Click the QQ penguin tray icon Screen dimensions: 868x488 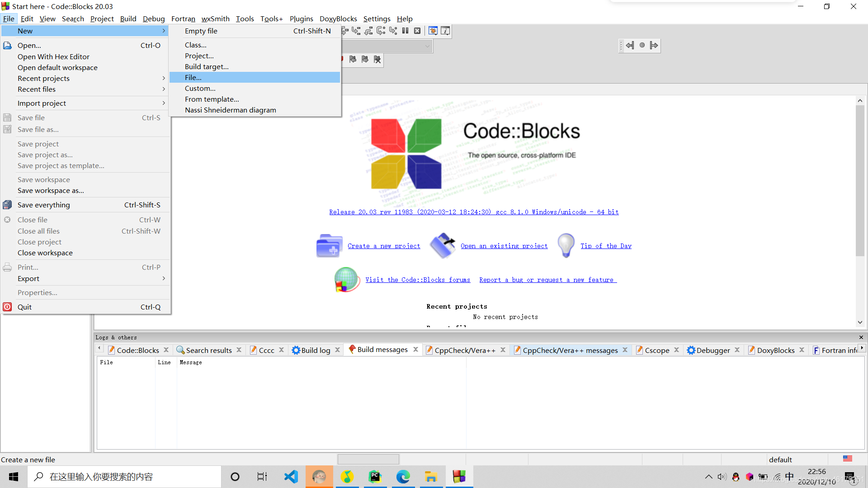point(736,477)
